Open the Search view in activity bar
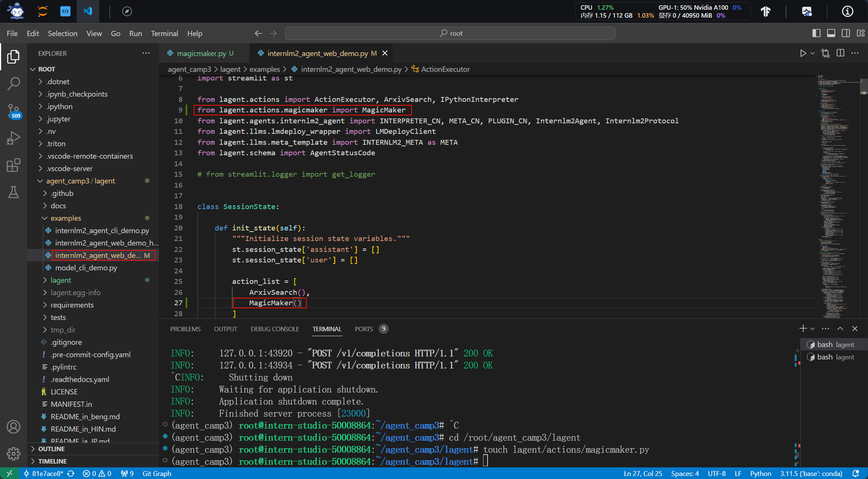 [x=14, y=83]
